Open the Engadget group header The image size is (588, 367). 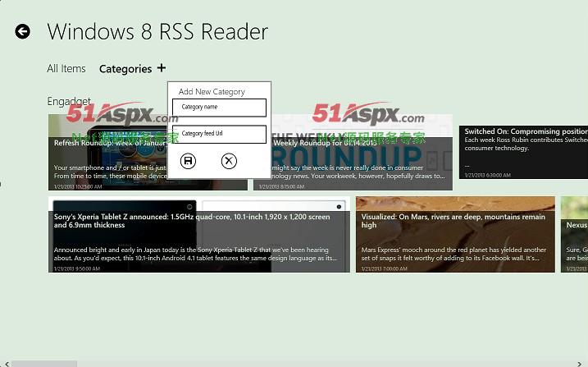pos(69,101)
